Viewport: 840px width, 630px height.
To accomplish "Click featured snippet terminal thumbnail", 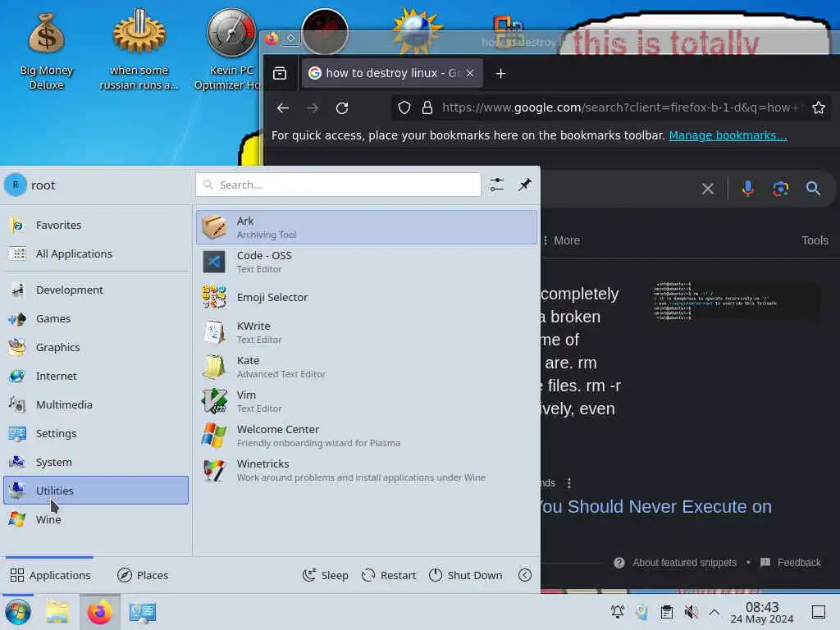I will [x=735, y=302].
